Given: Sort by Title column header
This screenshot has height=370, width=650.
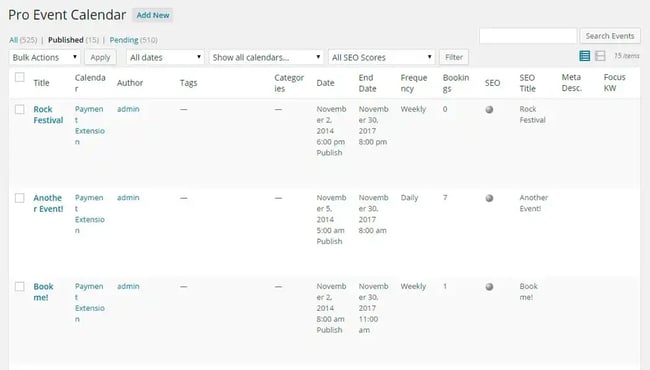Looking at the screenshot, I should [x=41, y=83].
